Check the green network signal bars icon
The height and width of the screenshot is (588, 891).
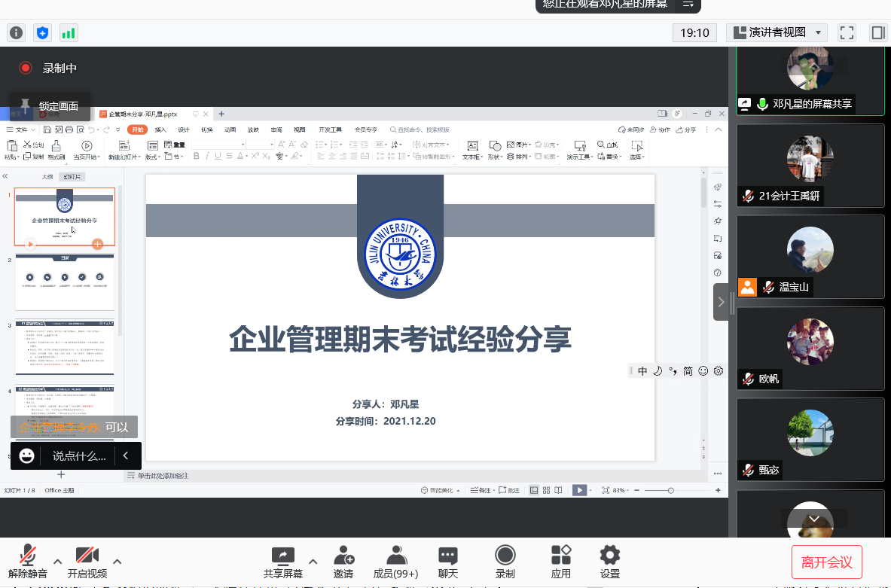(69, 33)
